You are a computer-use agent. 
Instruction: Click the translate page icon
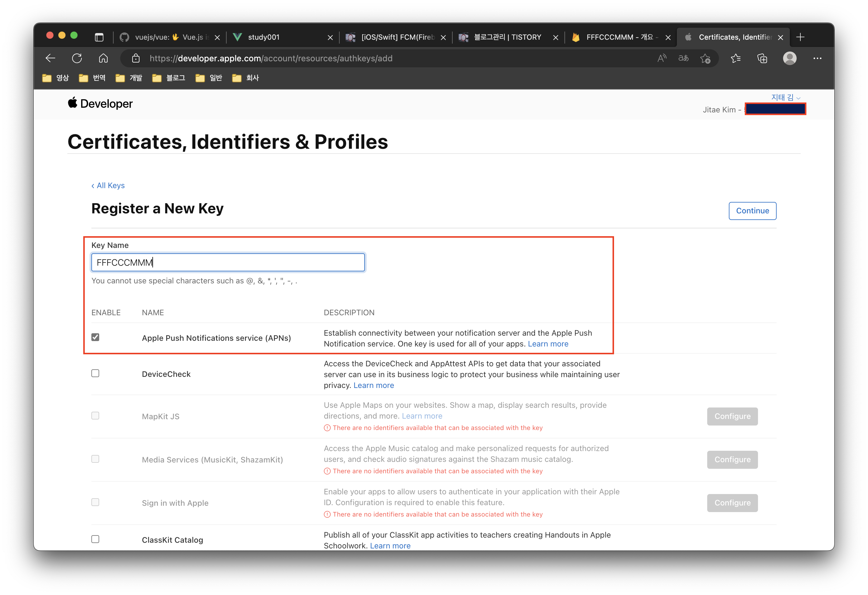683,58
